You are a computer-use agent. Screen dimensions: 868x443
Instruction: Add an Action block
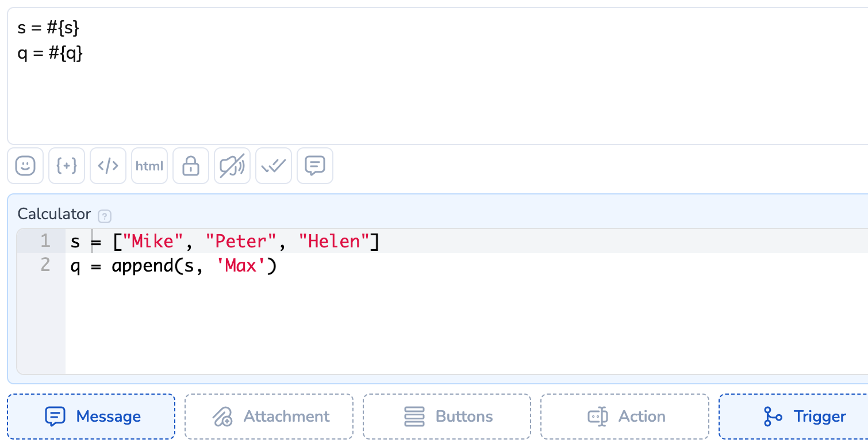pos(624,417)
